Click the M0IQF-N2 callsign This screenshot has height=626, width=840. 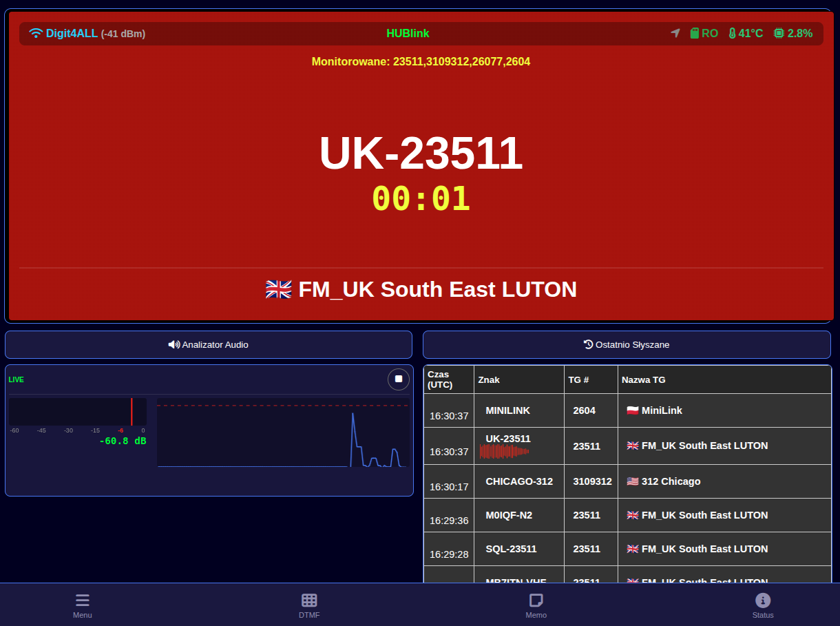(x=508, y=515)
